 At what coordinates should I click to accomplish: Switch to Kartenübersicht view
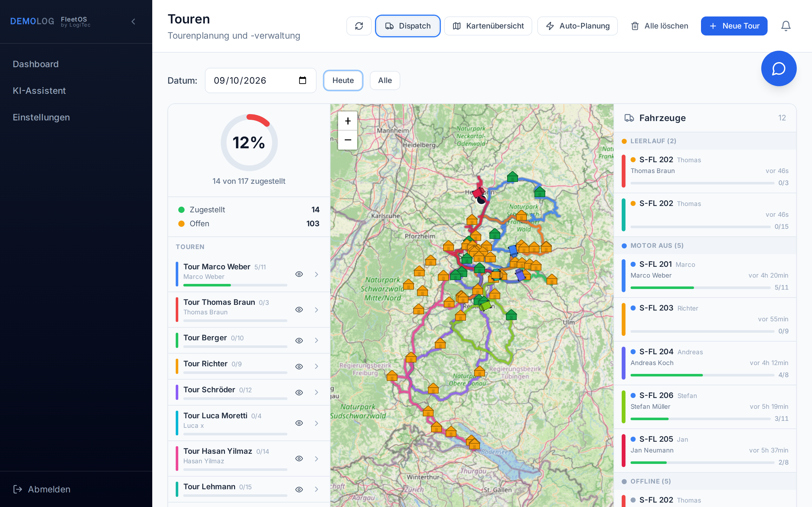(x=488, y=26)
